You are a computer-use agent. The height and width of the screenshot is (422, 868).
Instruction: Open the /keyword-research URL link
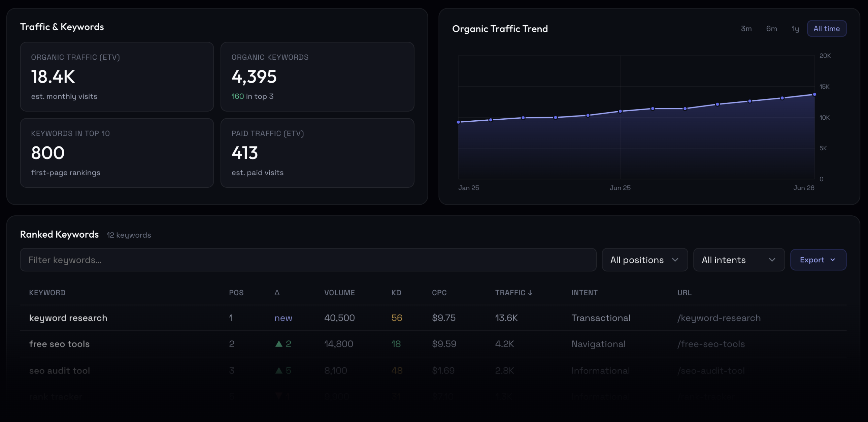click(719, 318)
